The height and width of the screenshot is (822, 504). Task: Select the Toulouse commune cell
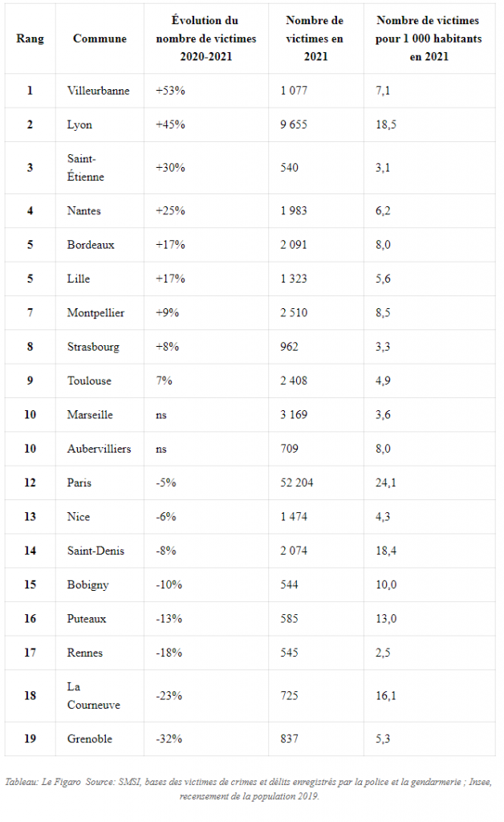100,381
